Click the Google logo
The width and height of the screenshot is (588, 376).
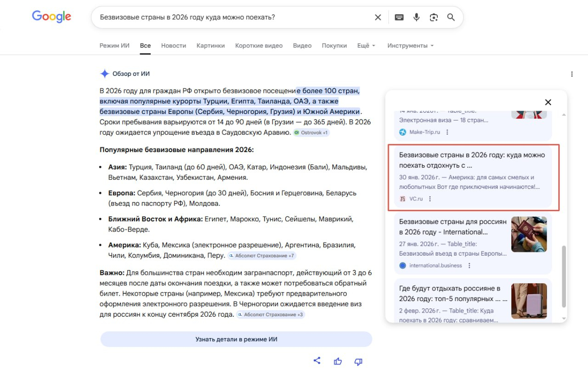51,17
